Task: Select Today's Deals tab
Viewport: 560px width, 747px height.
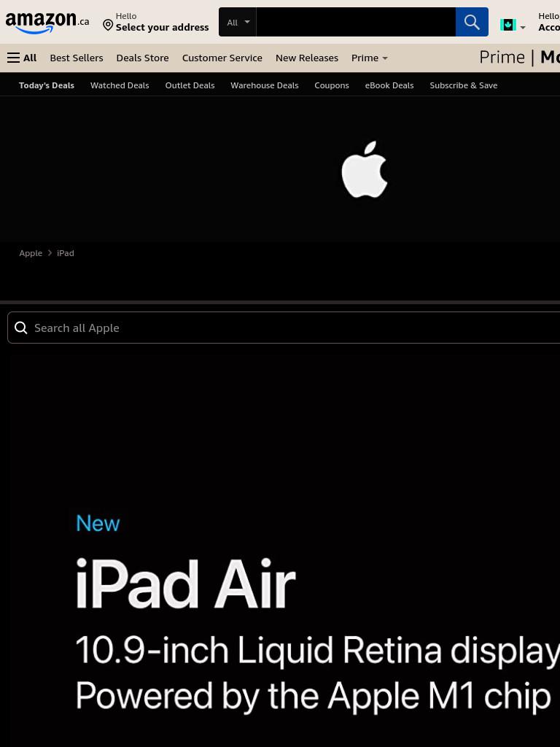Action: 47,85
